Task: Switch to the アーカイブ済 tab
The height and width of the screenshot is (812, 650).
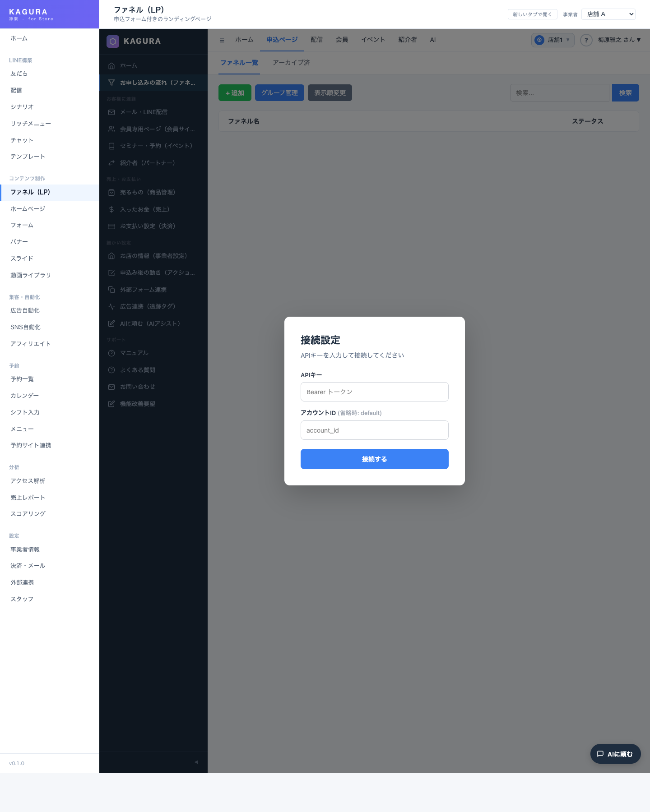Action: pos(291,63)
